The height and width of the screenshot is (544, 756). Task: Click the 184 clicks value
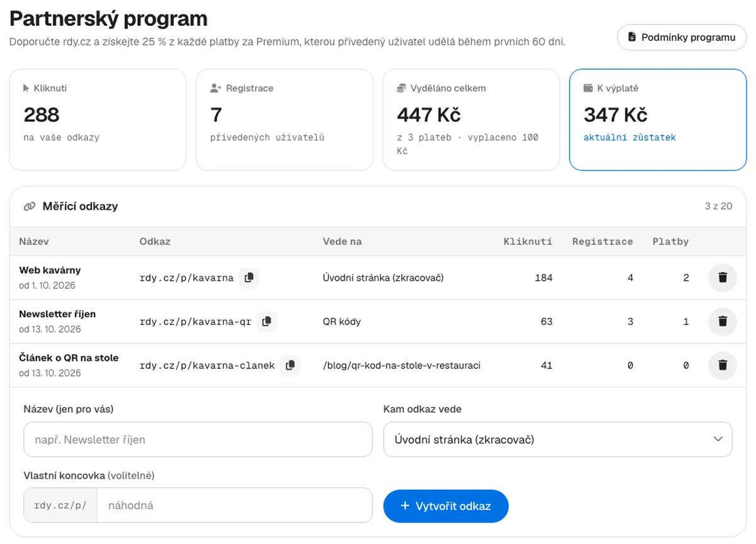coord(542,278)
